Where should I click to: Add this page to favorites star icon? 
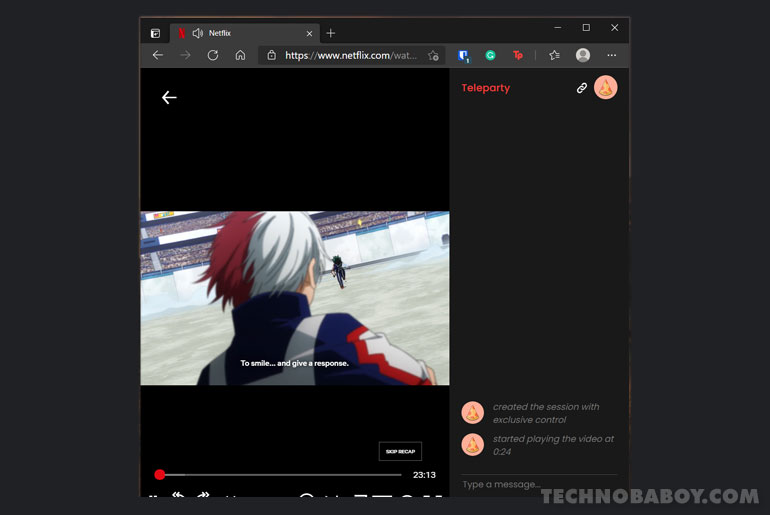pyautogui.click(x=433, y=55)
